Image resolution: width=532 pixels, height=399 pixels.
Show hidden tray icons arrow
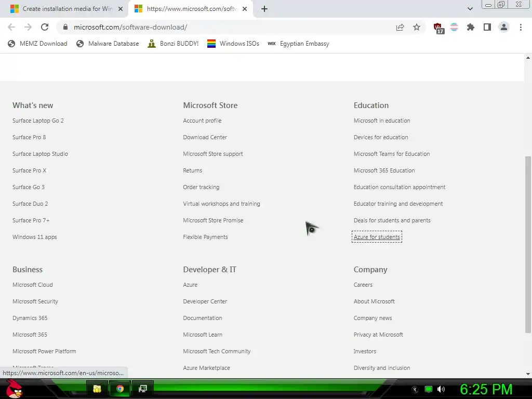(415, 389)
